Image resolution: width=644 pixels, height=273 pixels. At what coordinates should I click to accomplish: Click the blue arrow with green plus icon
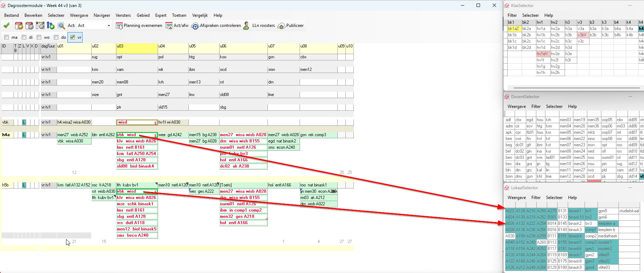(x=50, y=25)
